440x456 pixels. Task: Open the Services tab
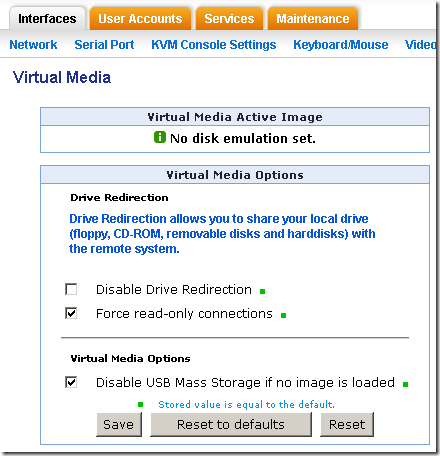click(x=229, y=18)
